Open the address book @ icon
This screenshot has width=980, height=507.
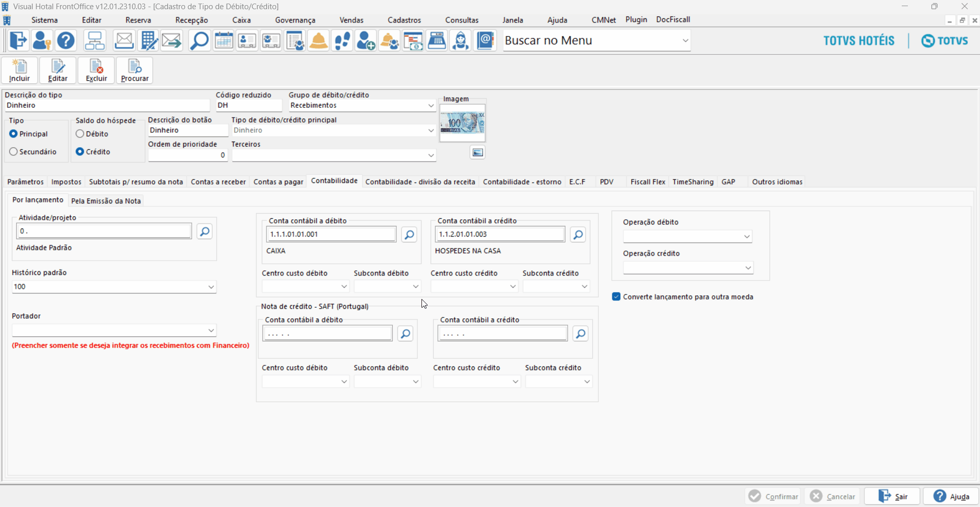pos(485,40)
